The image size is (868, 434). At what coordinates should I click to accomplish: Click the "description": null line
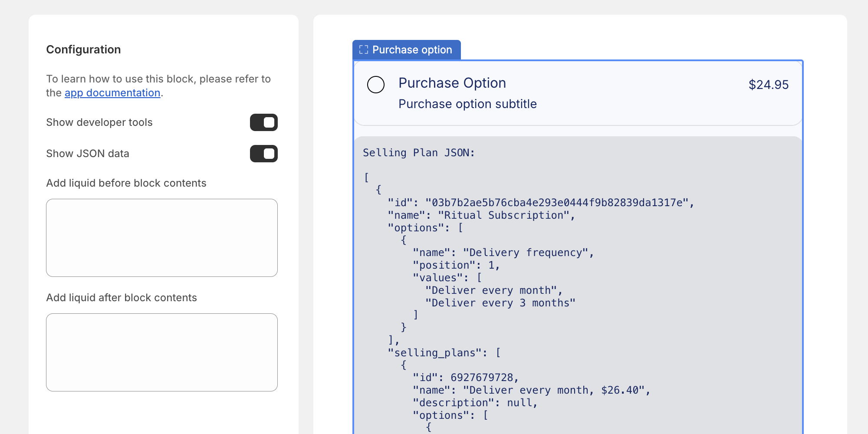(475, 403)
